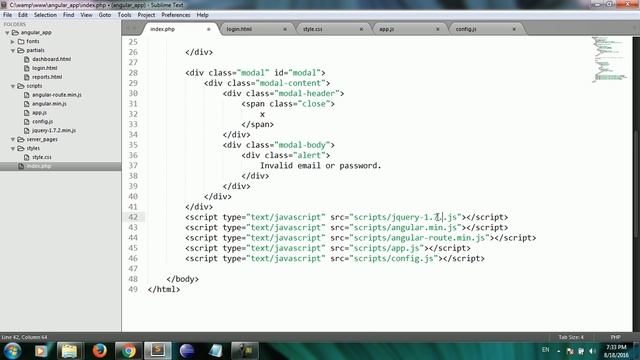
Task: Close the style.css tab
Action: pyautogui.click(x=361, y=29)
